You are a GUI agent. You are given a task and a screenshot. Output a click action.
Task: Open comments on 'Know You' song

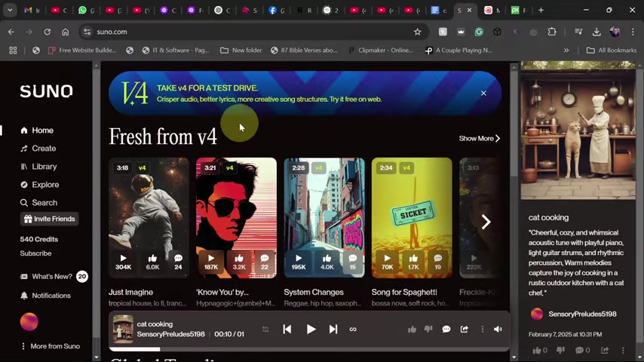pyautogui.click(x=265, y=262)
